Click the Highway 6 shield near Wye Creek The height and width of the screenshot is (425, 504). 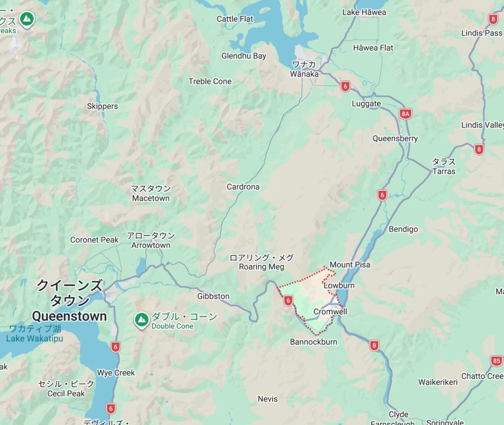[x=115, y=347]
